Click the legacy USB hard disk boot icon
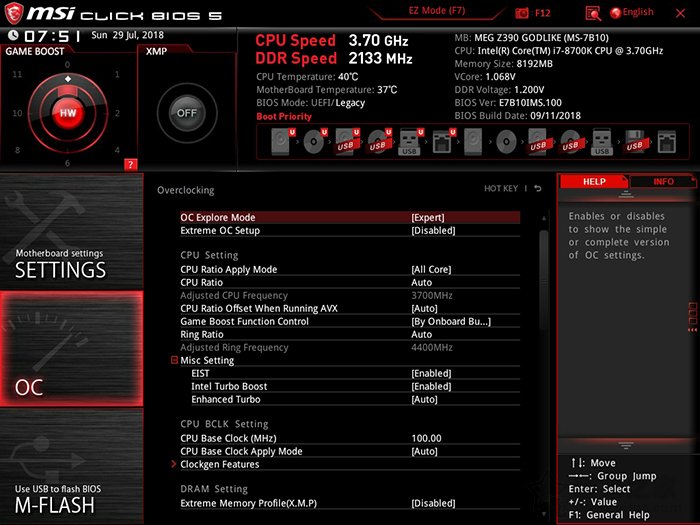This screenshot has height=525, width=700. pos(538,142)
